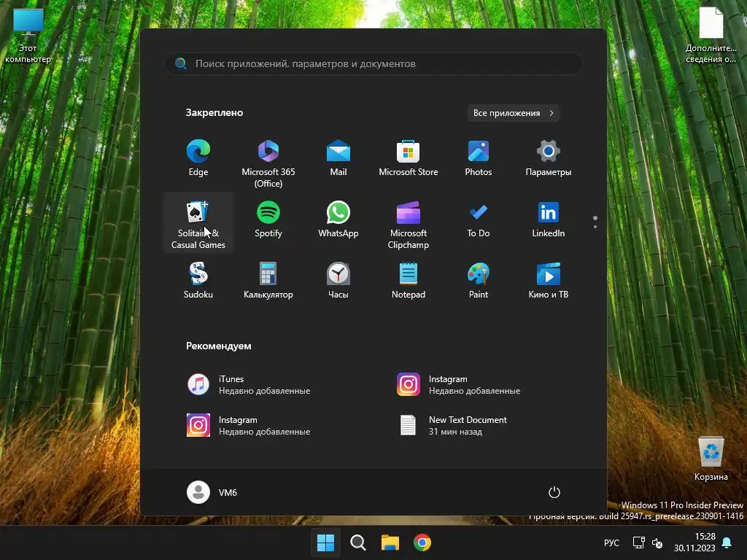Open notification bell in tray
The height and width of the screenshot is (560, 747).
click(x=727, y=542)
